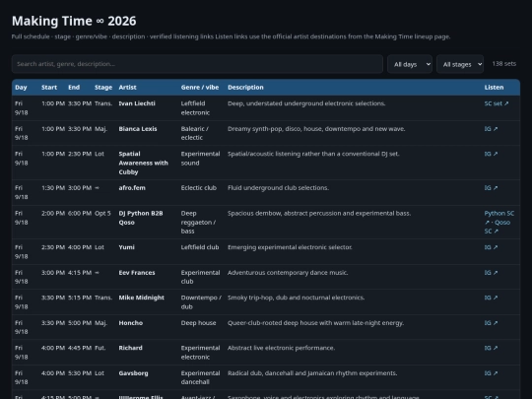Viewport: 532px width, 399px height.
Task: Open the IG link for Mike Midnight
Action: point(491,298)
